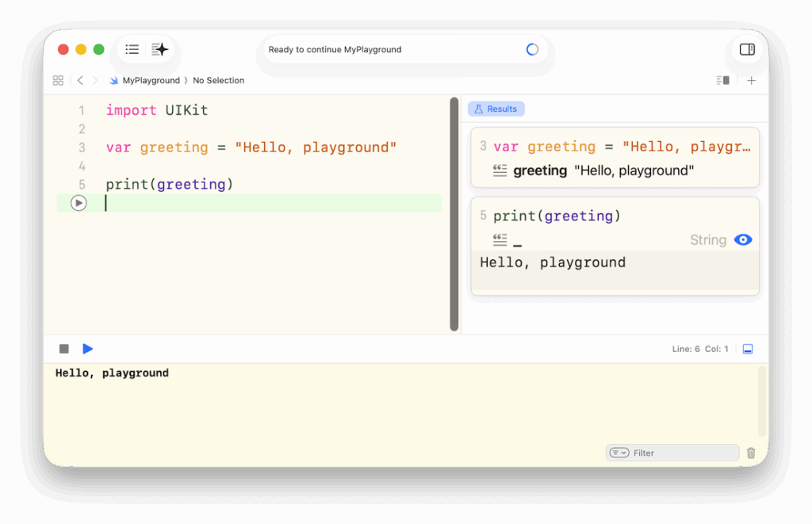Run code up to line 6
The height and width of the screenshot is (524, 812).
(x=79, y=203)
